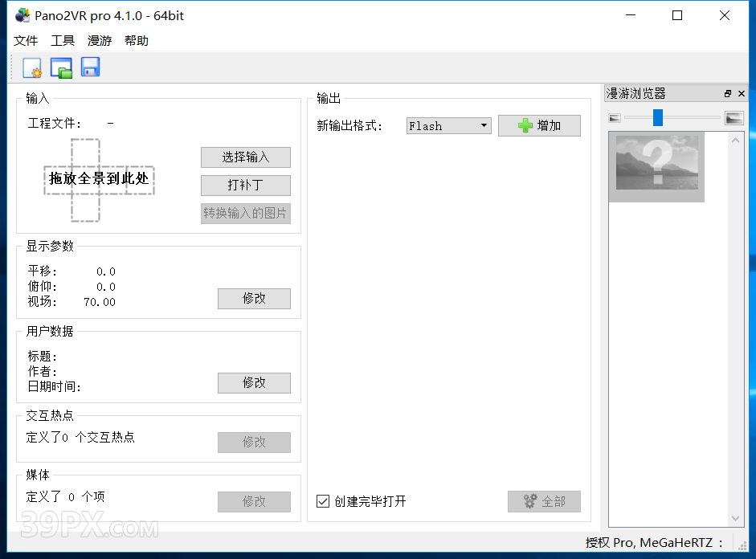The width and height of the screenshot is (756, 559).
Task: Click the New Project toolbar icon
Action: pos(32,68)
